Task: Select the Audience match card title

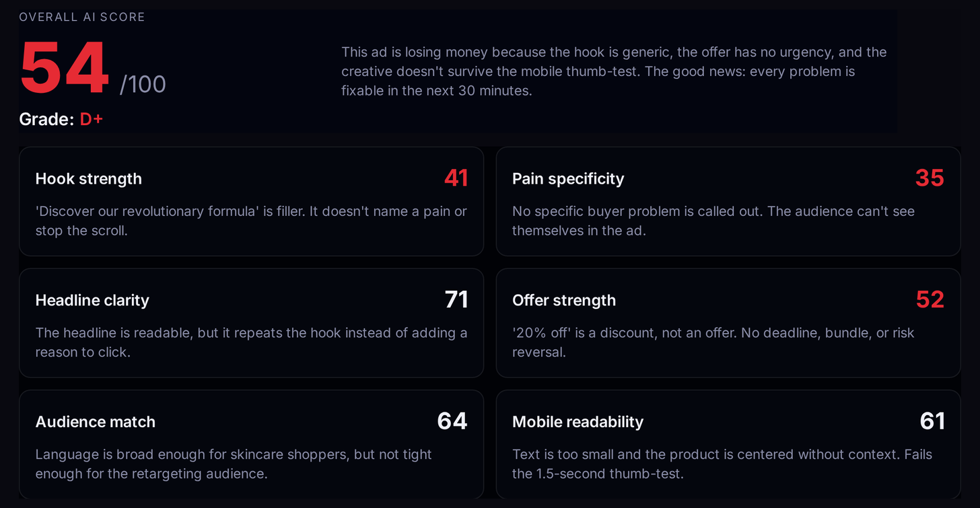Action: 95,422
